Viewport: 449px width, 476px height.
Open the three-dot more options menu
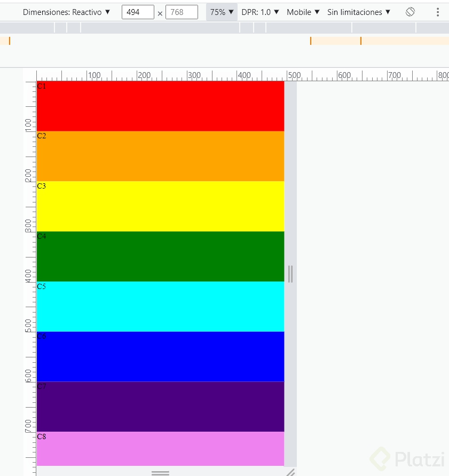pyautogui.click(x=437, y=12)
